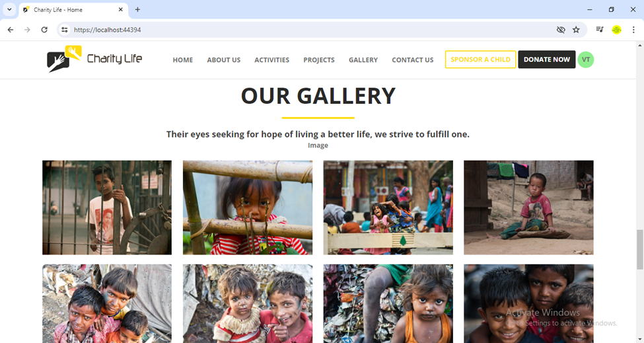Click the vertical page scrollbar thumb
Image resolution: width=644 pixels, height=343 pixels.
639,249
